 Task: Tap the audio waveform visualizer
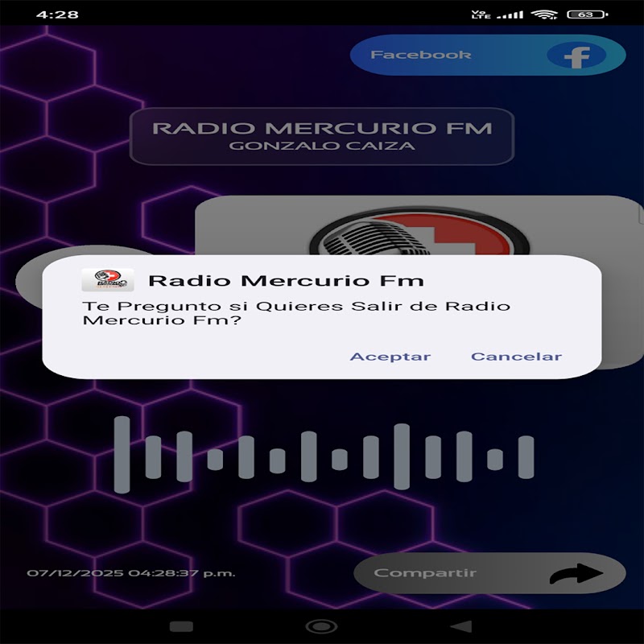324,455
